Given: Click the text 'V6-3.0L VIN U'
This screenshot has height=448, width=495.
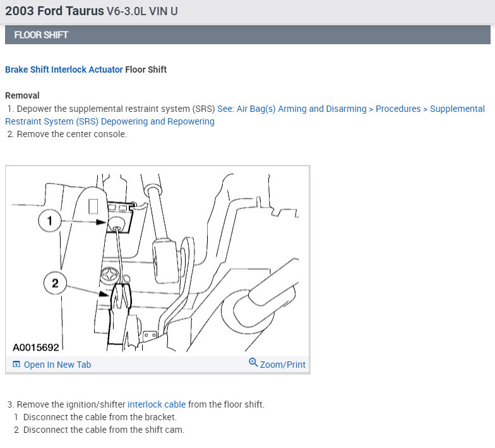Looking at the screenshot, I should pos(142,11).
